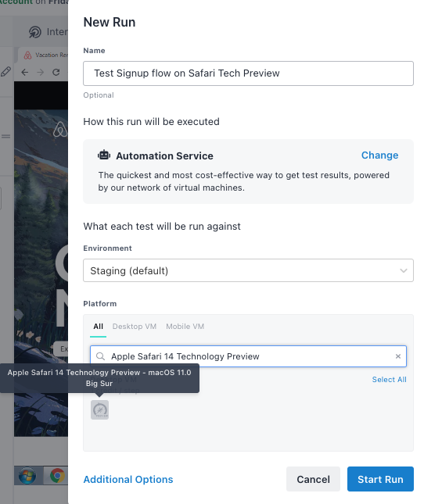The width and height of the screenshot is (424, 504).
Task: Select the All platforms tab
Action: (98, 327)
